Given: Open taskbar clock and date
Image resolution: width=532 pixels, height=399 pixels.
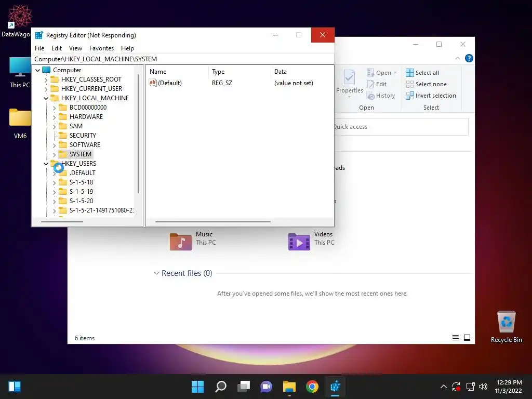Looking at the screenshot, I should click(x=509, y=387).
